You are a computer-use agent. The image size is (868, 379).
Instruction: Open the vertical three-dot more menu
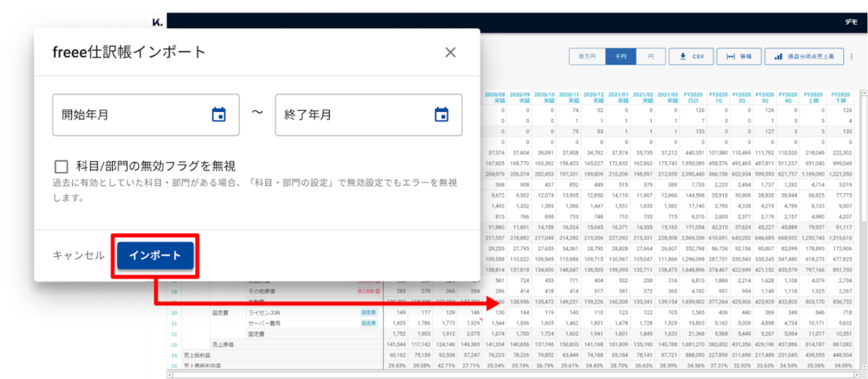[x=852, y=57]
